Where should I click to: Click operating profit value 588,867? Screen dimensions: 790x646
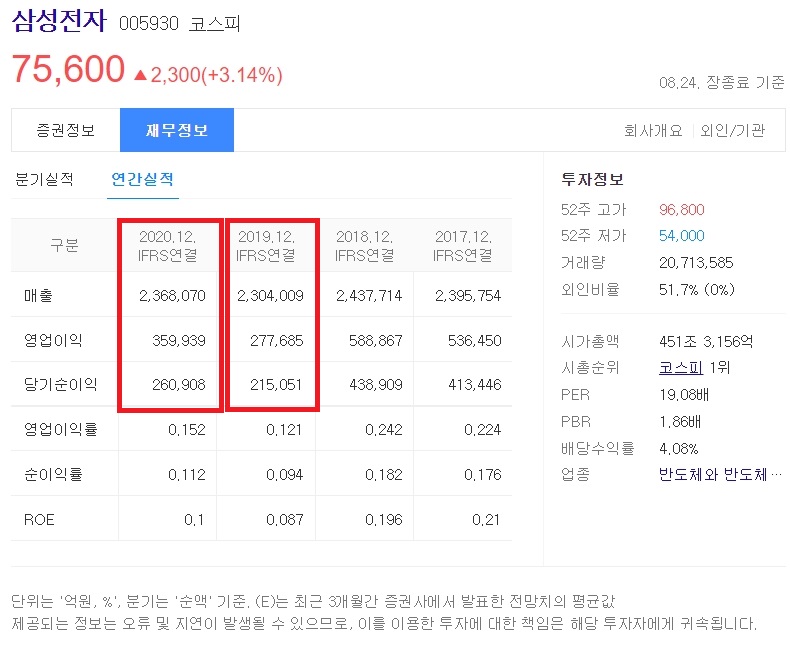375,341
